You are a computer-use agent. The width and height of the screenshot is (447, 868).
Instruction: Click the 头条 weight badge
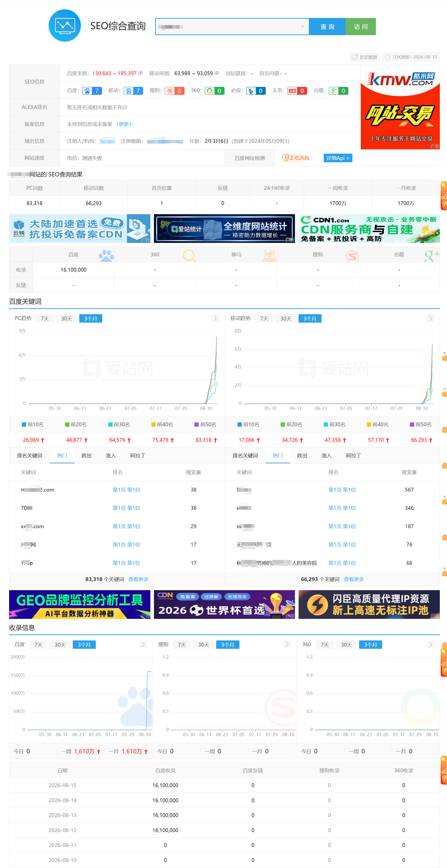(x=297, y=91)
